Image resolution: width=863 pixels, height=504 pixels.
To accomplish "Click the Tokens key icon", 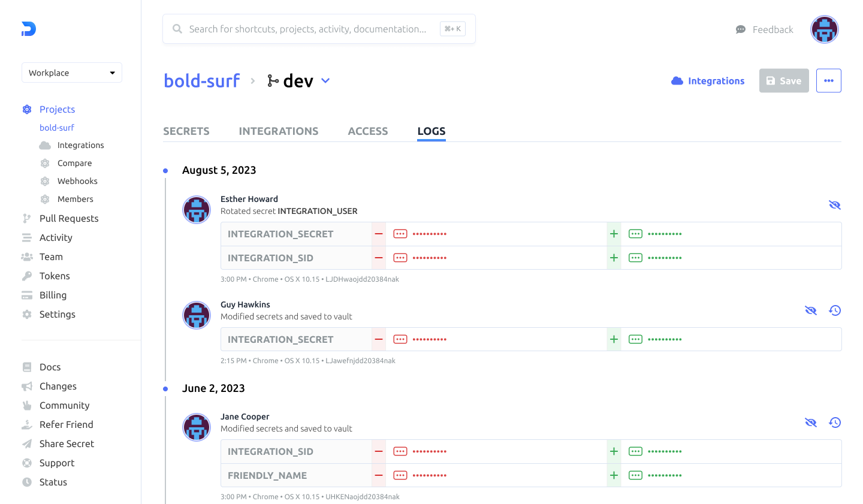I will (26, 276).
